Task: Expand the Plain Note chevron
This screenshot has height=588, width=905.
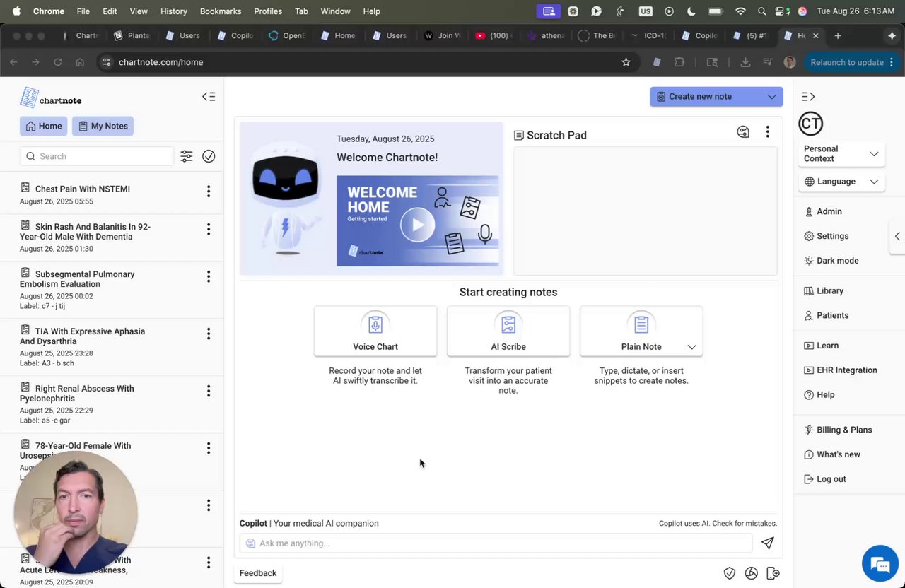Action: (691, 347)
